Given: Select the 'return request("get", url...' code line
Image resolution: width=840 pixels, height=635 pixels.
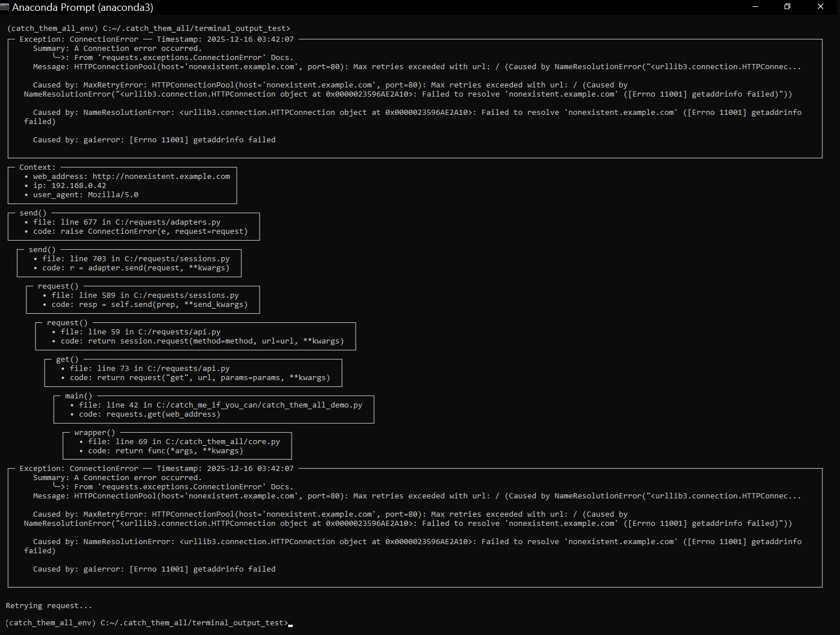Looking at the screenshot, I should (x=196, y=378).
